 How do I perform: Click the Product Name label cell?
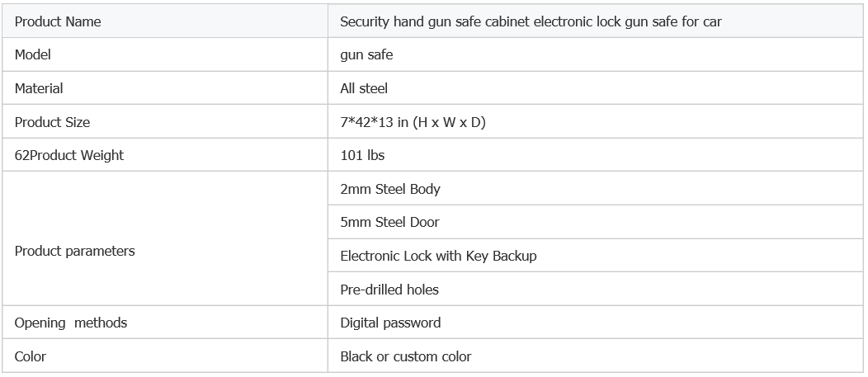165,21
